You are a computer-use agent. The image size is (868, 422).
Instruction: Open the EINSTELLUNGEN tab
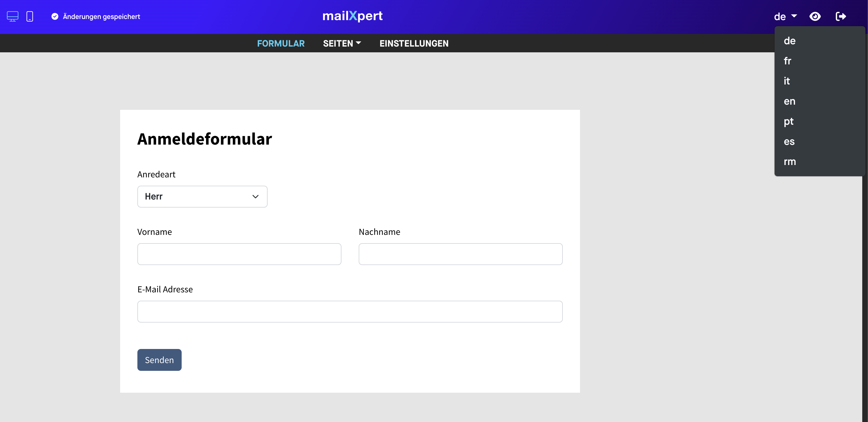(414, 43)
